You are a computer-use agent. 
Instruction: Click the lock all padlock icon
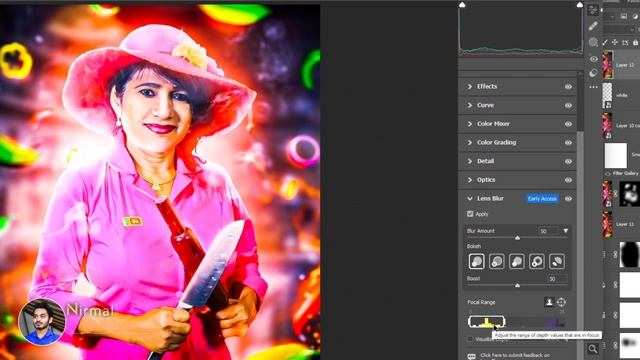pyautogui.click(x=635, y=42)
